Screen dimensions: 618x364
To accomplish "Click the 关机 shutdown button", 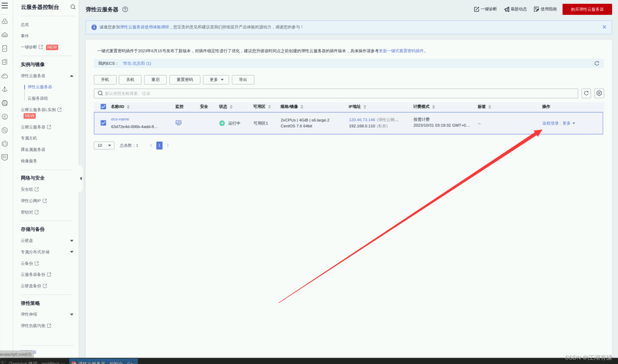I will [x=130, y=80].
